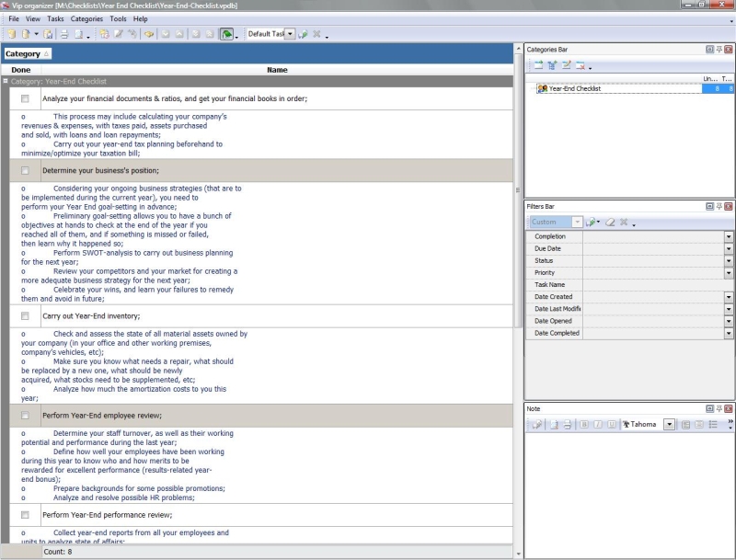Click the green view mode toolbar icon
The image size is (736, 560).
tap(225, 34)
